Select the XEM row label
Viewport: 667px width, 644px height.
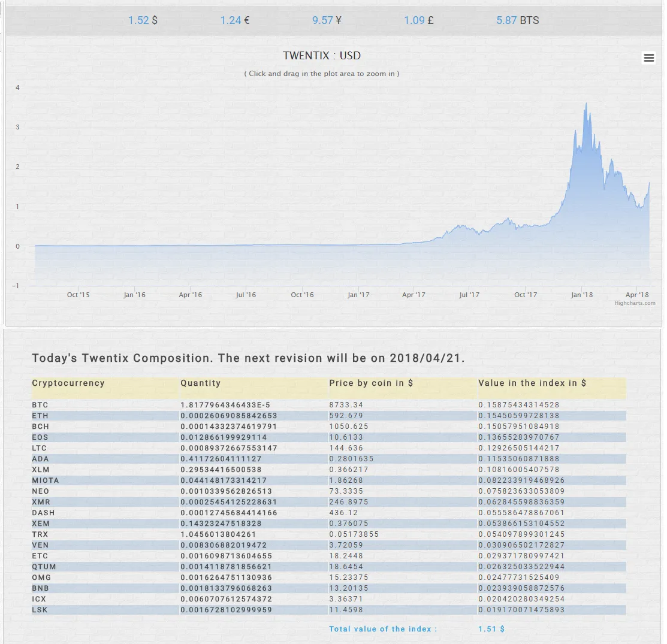[40, 523]
